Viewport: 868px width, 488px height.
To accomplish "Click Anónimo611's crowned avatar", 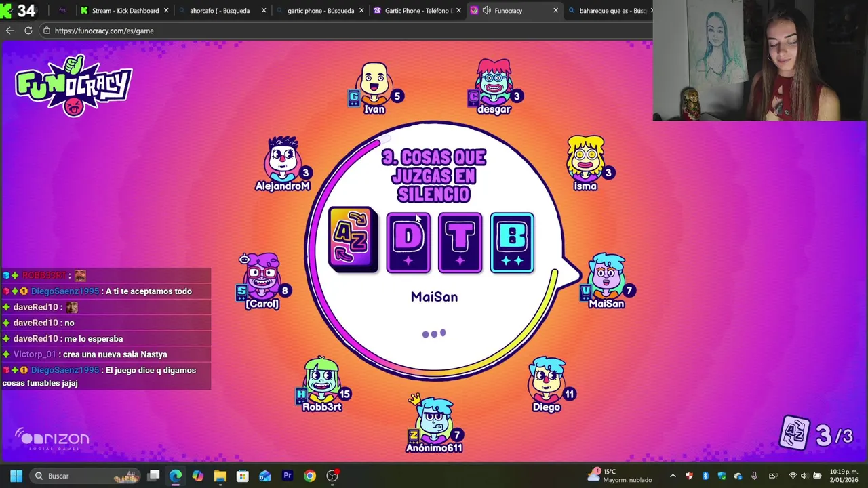I will (x=434, y=419).
